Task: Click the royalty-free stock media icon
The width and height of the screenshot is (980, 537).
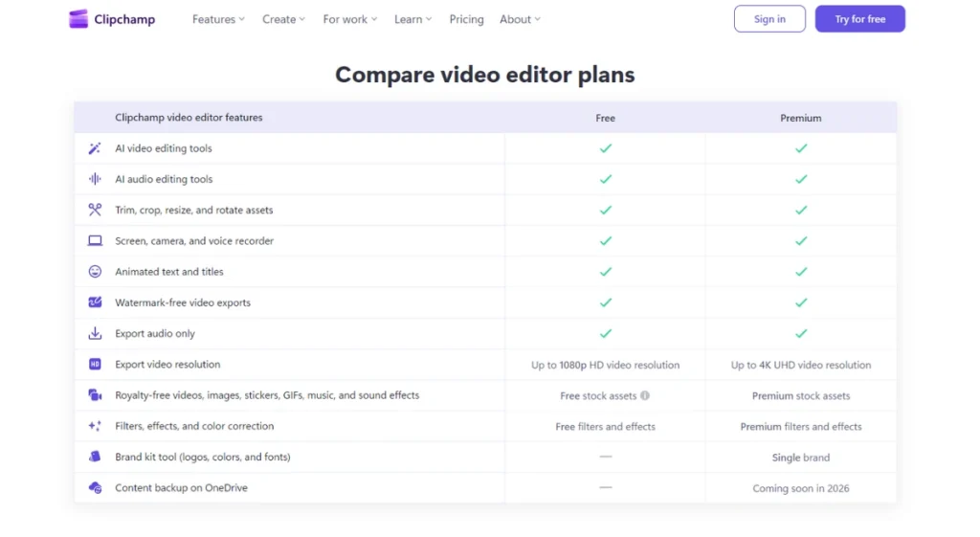Action: 95,395
